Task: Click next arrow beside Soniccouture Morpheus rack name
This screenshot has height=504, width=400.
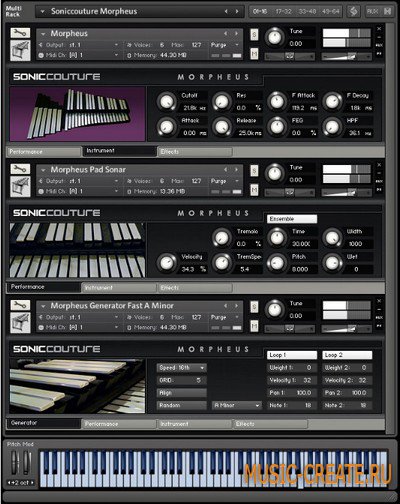Action: tap(237, 11)
